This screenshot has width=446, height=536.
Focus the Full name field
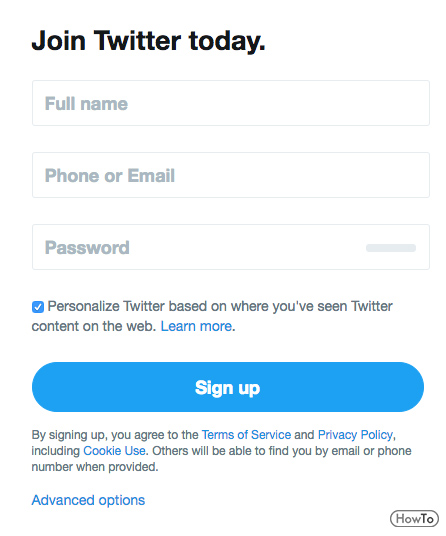point(231,103)
